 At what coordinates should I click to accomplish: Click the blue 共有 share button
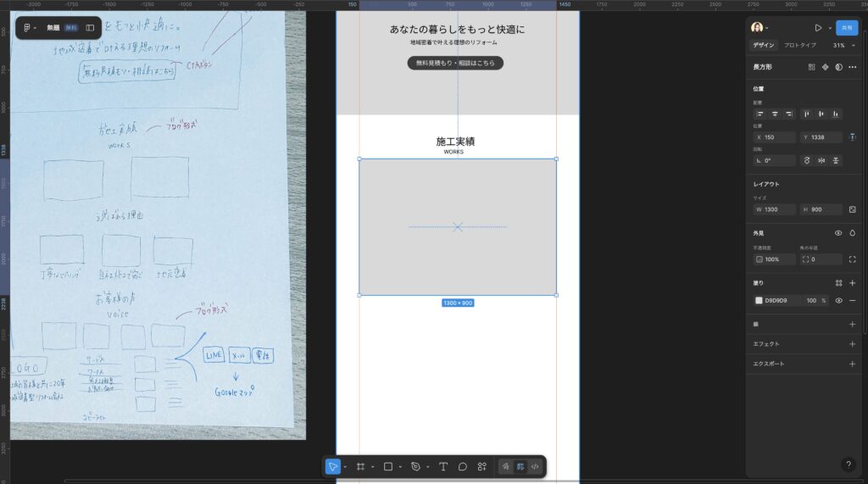pos(846,27)
